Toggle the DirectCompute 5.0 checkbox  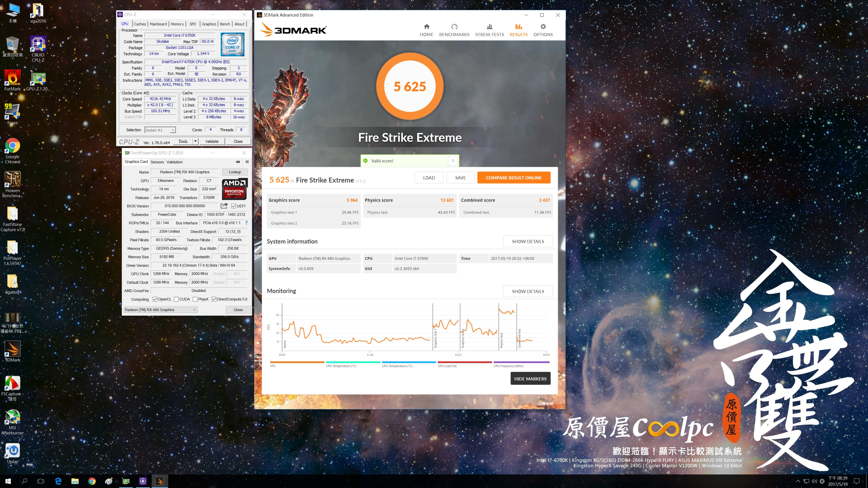(214, 299)
